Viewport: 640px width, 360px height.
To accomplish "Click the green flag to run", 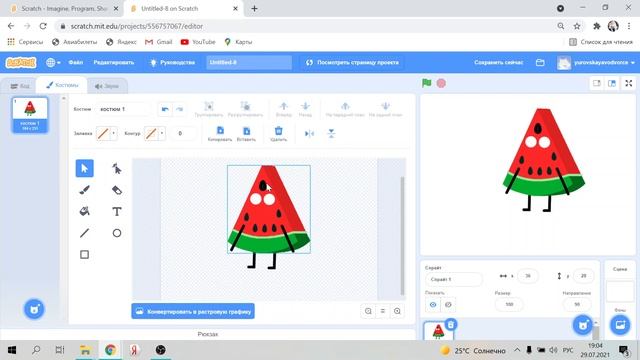I will pyautogui.click(x=427, y=83).
